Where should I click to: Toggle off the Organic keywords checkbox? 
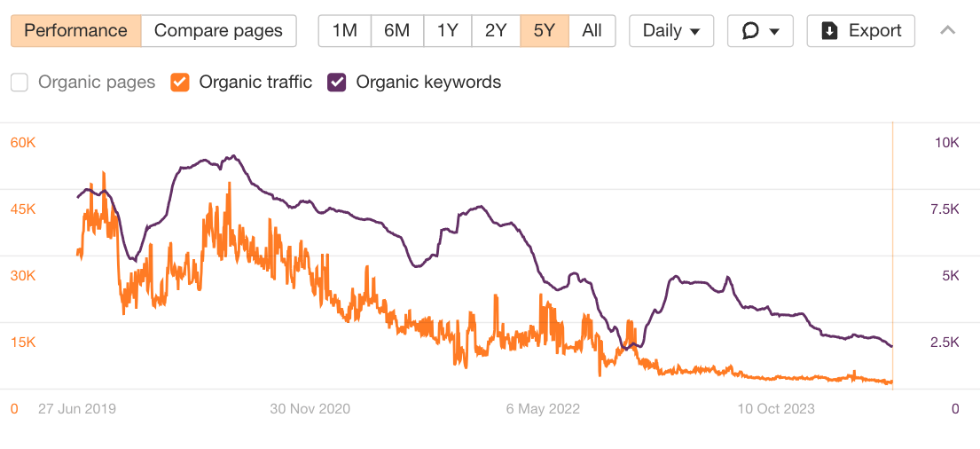click(x=337, y=83)
